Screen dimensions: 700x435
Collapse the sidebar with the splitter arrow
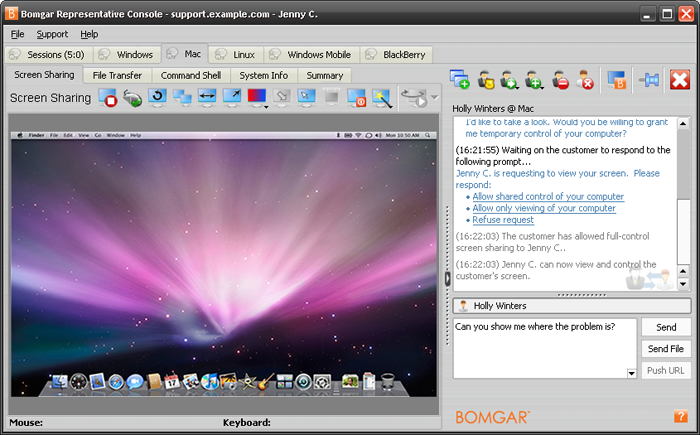click(447, 278)
